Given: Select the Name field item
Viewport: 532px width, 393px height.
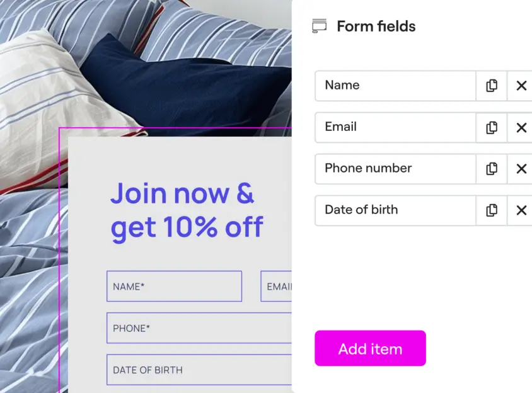Looking at the screenshot, I should point(395,86).
